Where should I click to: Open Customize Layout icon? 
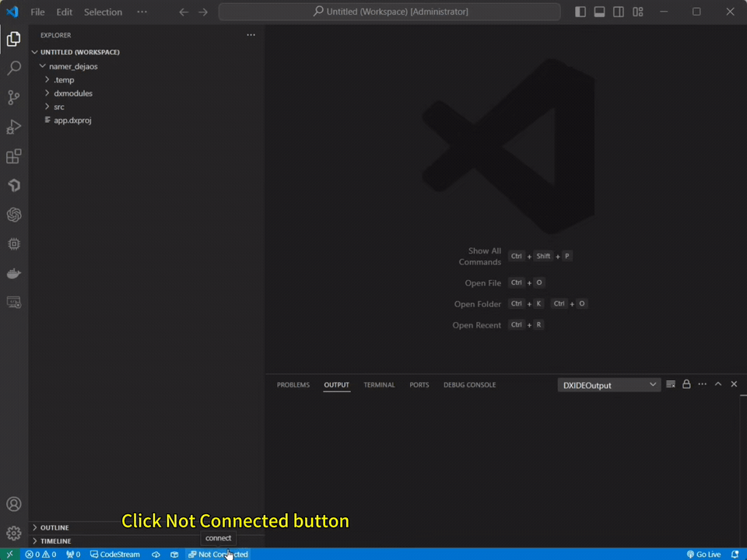pos(638,12)
